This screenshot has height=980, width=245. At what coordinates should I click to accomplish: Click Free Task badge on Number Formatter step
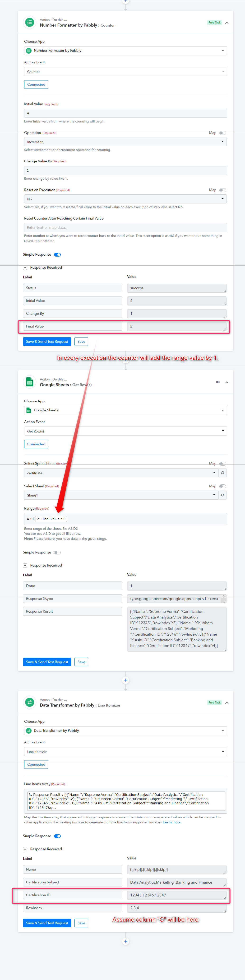pyautogui.click(x=215, y=23)
